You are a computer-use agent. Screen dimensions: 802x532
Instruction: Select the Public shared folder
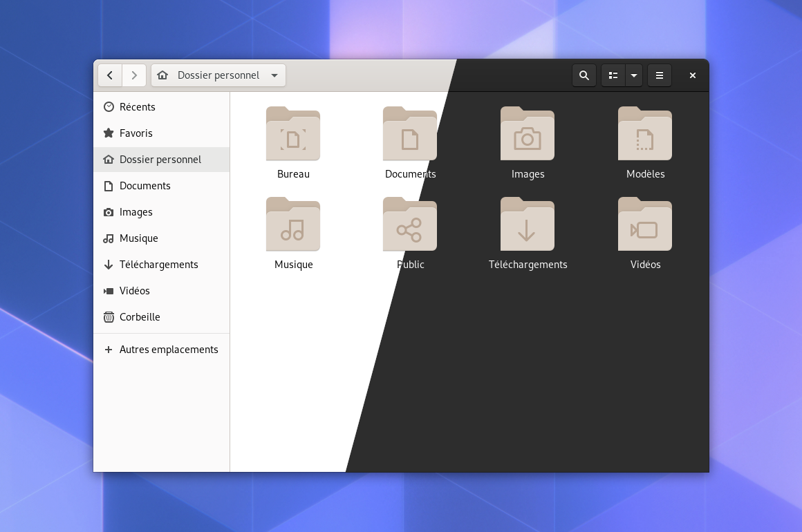(410, 225)
